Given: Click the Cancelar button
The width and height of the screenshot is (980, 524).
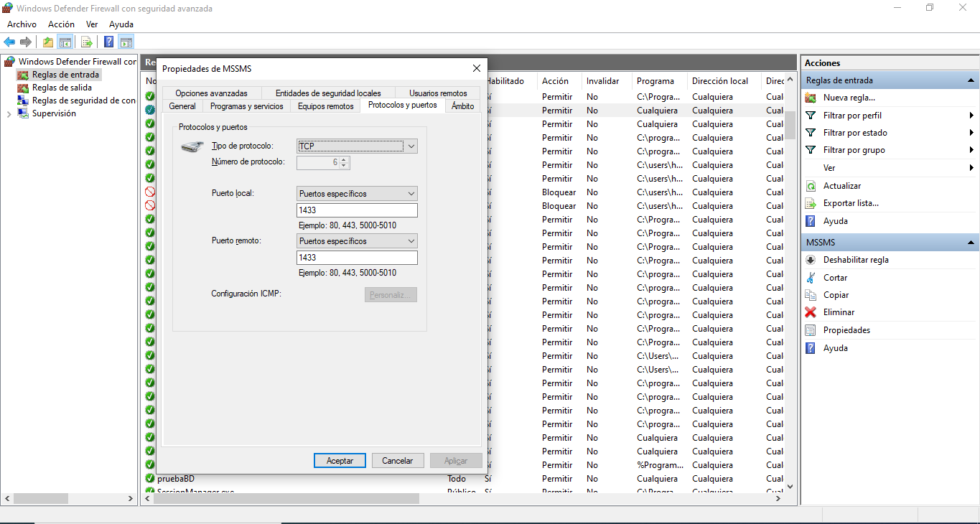Looking at the screenshot, I should coord(398,461).
